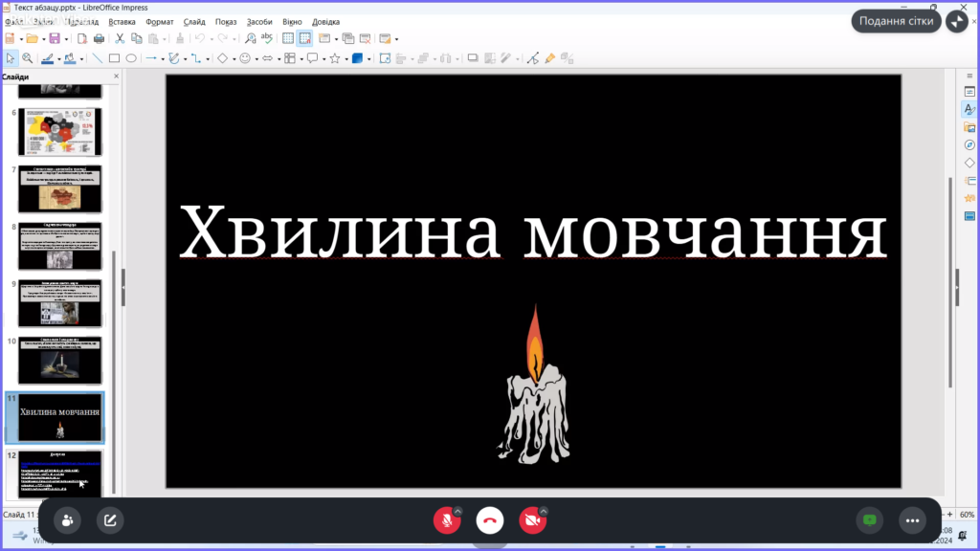The height and width of the screenshot is (551, 980).
Task: Click the Print icon in toolbar
Action: pyautogui.click(x=99, y=38)
